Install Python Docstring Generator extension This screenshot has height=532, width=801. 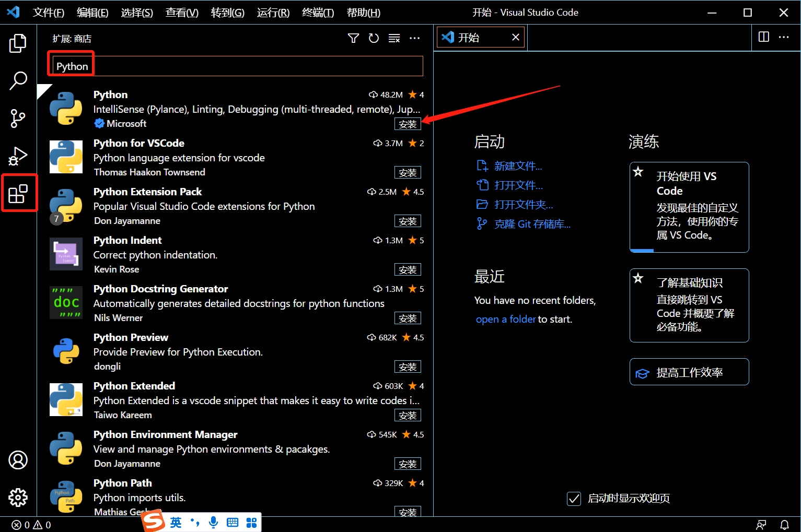408,318
